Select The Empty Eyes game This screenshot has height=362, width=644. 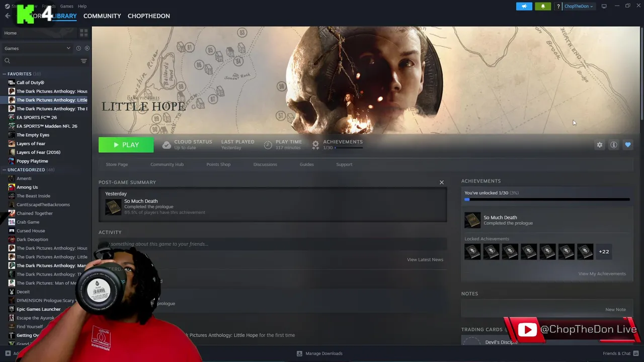click(x=33, y=135)
